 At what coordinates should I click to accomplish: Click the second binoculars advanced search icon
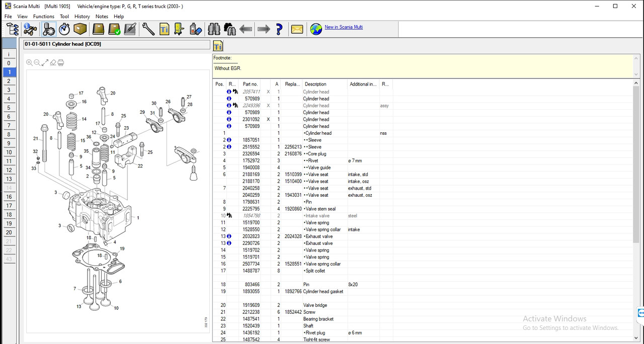(x=230, y=29)
